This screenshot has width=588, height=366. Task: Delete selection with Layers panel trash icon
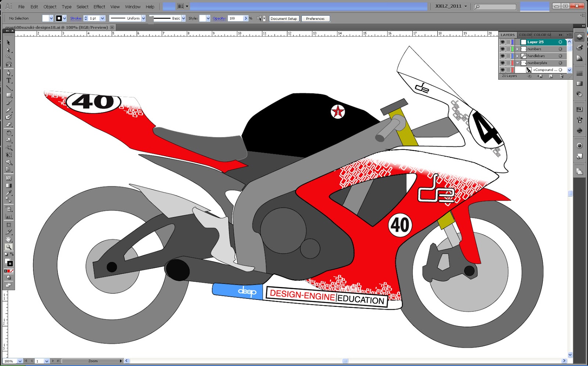click(x=562, y=76)
